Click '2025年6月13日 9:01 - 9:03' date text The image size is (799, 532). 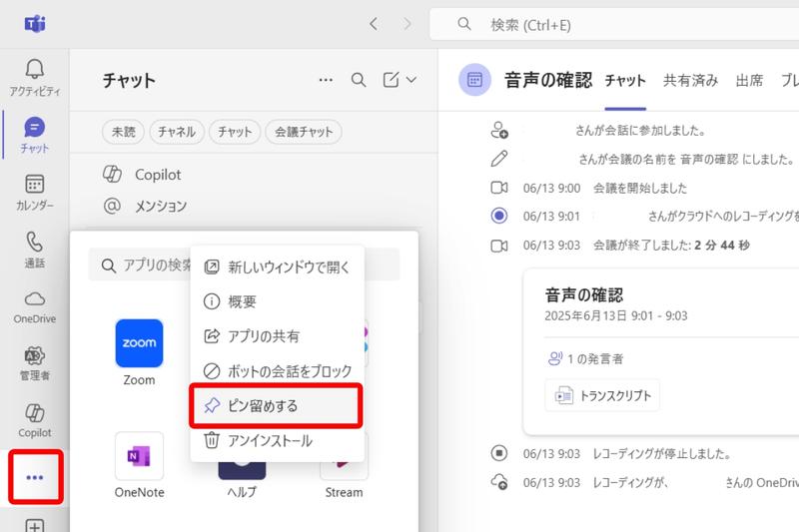[x=616, y=316]
